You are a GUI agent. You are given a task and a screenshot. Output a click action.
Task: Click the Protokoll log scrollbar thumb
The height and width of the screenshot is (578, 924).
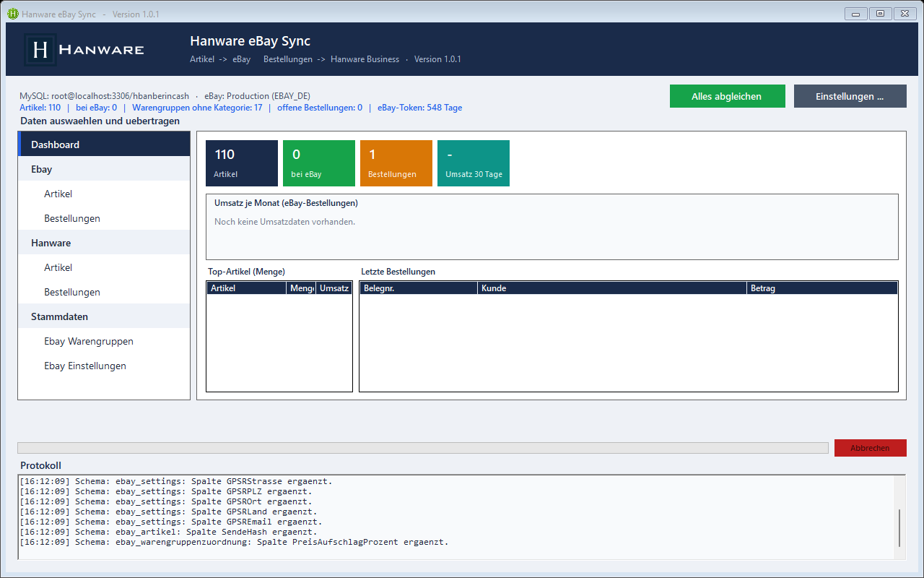(899, 528)
